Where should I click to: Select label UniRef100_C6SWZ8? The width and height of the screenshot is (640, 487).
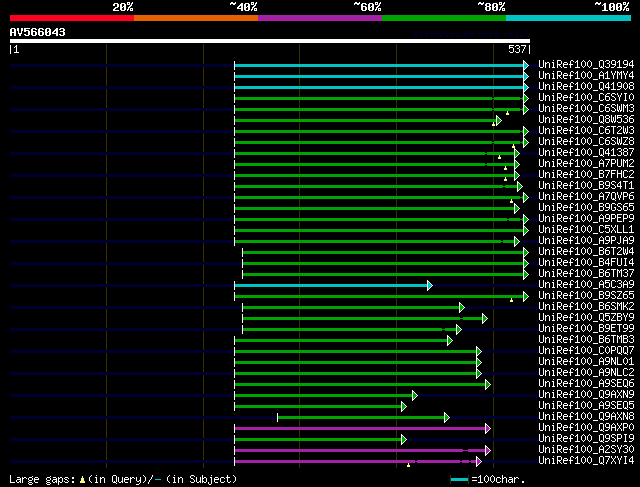click(586, 142)
